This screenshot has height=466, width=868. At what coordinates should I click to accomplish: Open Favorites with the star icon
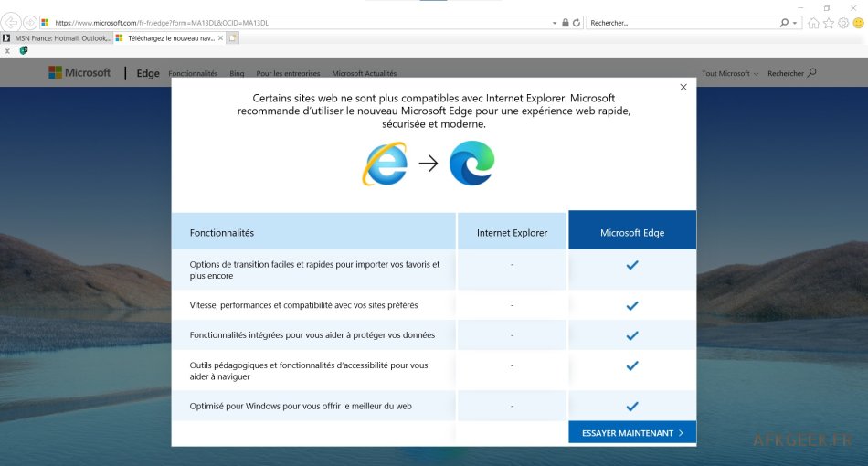point(828,23)
